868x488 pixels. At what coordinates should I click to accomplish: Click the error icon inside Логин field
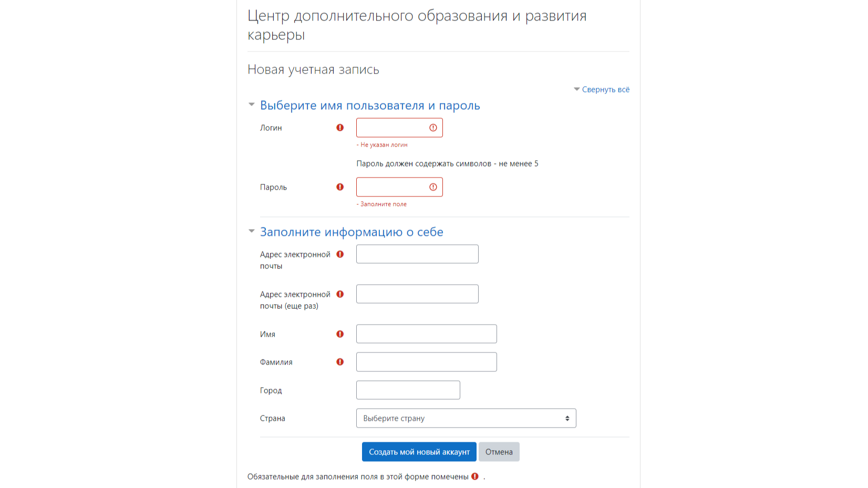point(433,128)
